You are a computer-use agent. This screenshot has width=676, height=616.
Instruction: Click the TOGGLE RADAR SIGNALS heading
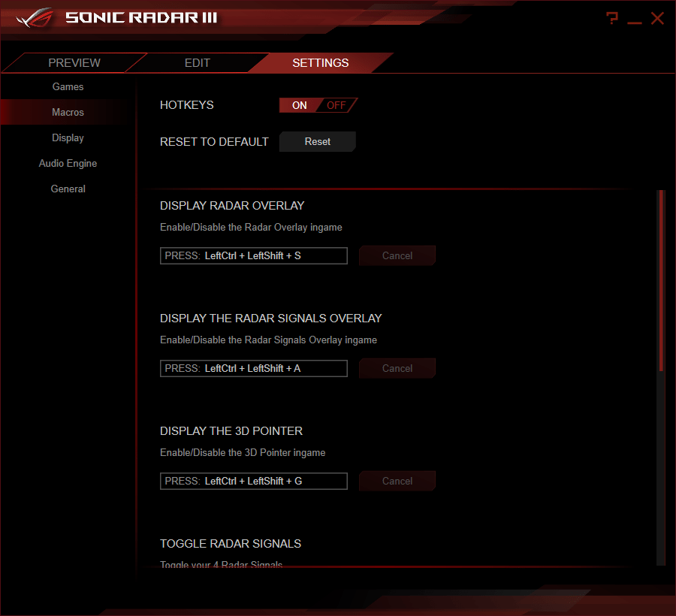tap(231, 544)
